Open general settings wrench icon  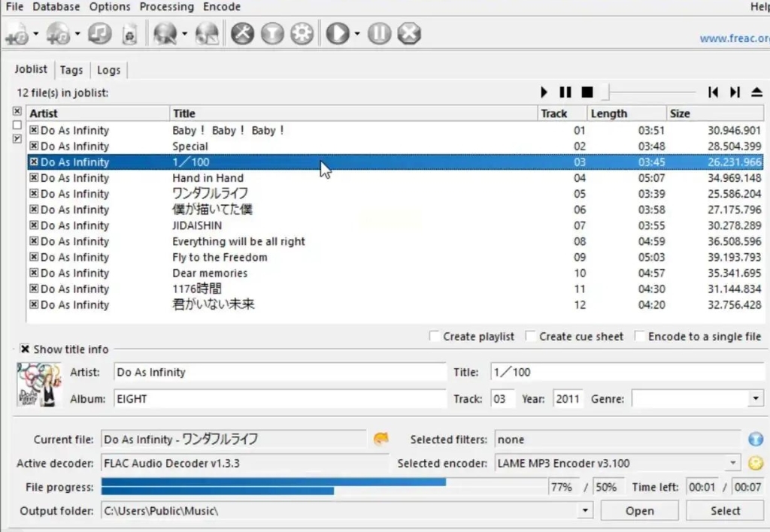click(x=243, y=34)
